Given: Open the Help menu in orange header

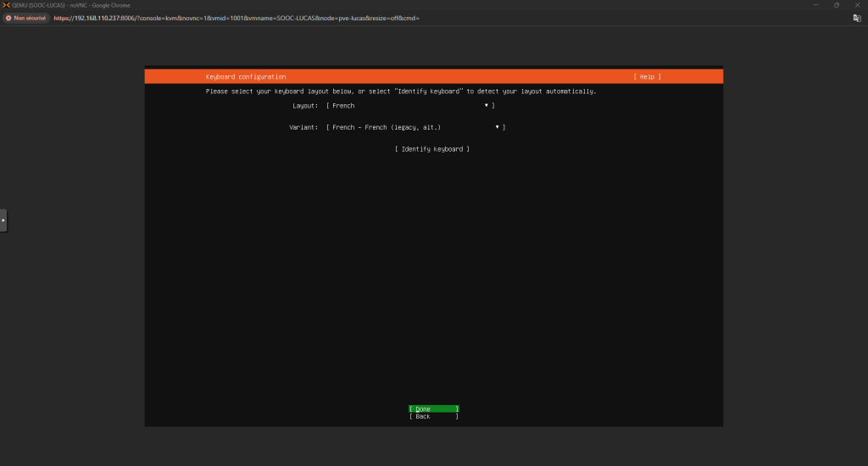Looking at the screenshot, I should click(647, 77).
